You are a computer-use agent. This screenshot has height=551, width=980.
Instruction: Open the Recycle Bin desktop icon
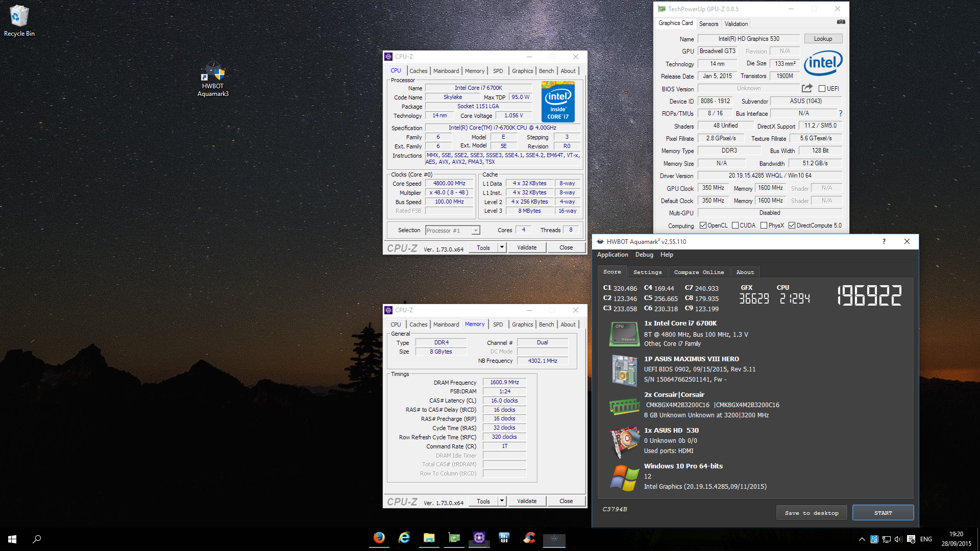tap(19, 20)
